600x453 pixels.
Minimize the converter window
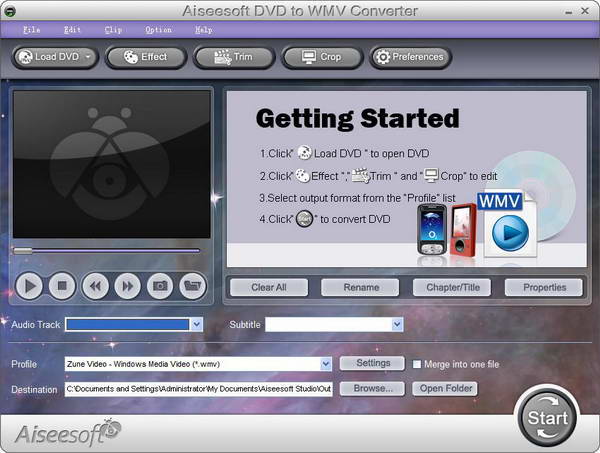(569, 11)
